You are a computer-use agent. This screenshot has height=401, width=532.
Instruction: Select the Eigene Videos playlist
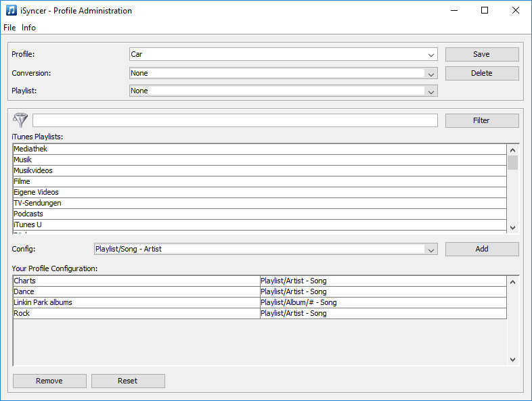tap(260, 193)
